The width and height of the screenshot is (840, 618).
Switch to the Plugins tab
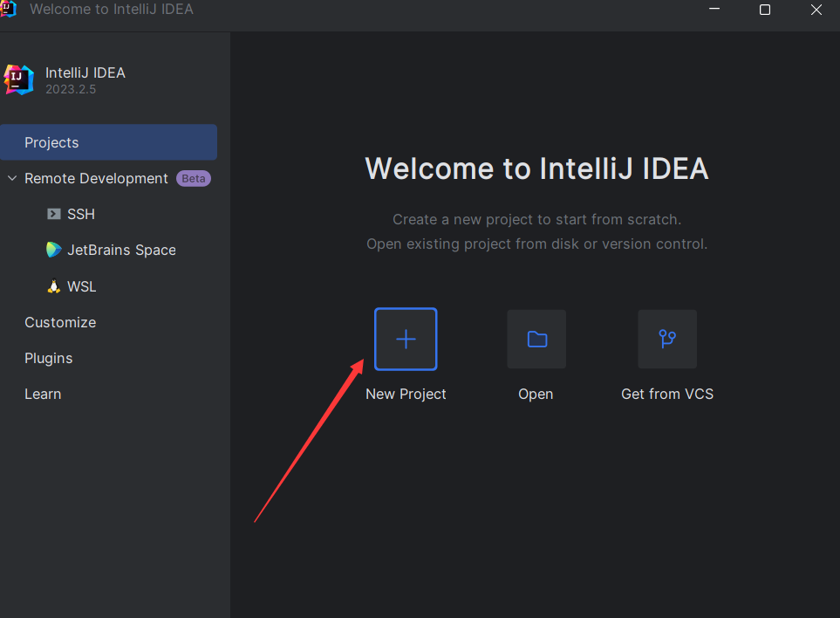[x=49, y=359]
